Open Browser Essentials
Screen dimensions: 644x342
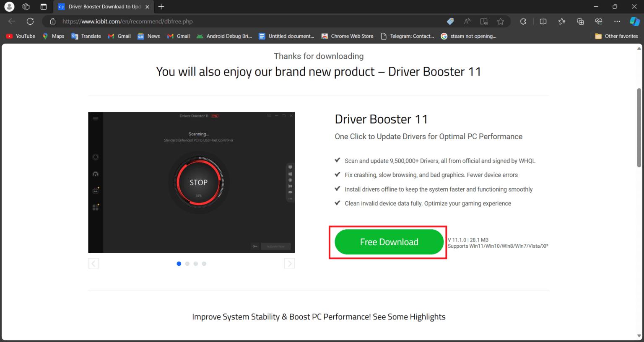tap(599, 21)
